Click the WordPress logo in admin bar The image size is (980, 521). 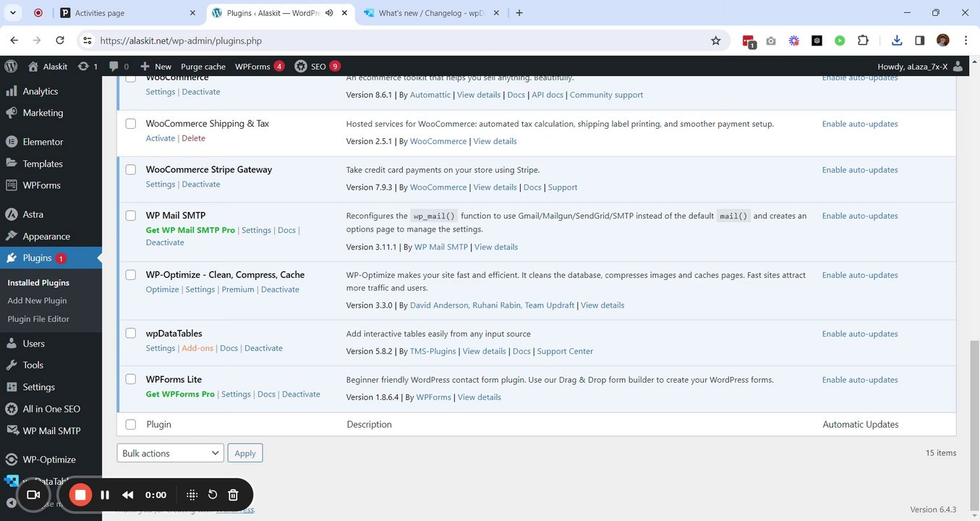tap(11, 66)
